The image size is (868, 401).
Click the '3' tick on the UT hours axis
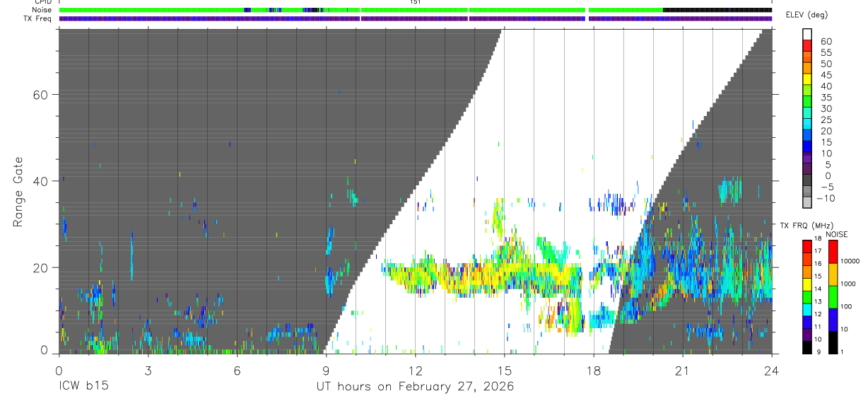[x=148, y=370]
